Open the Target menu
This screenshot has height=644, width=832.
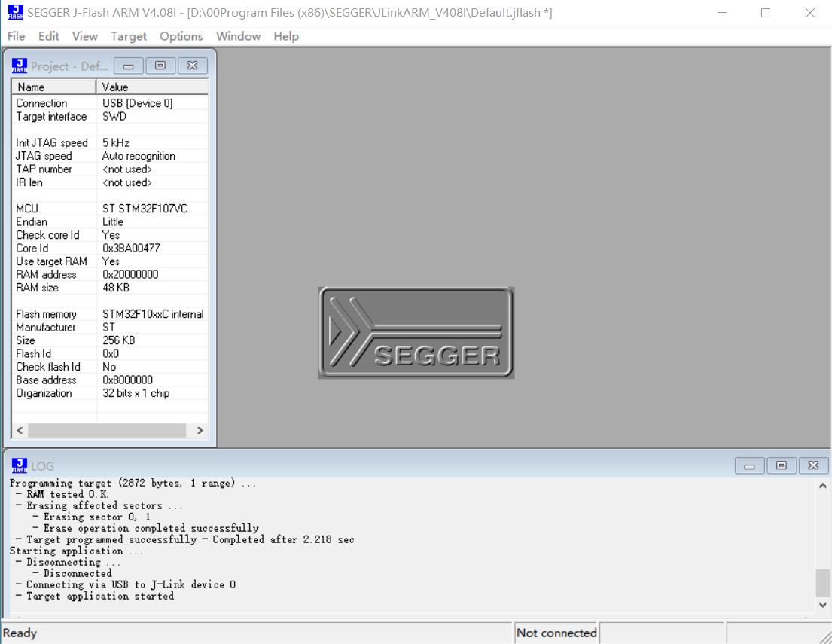(129, 36)
